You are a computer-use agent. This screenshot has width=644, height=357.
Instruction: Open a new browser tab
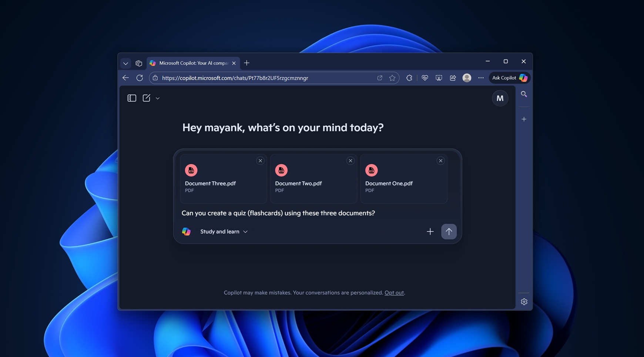[246, 63]
